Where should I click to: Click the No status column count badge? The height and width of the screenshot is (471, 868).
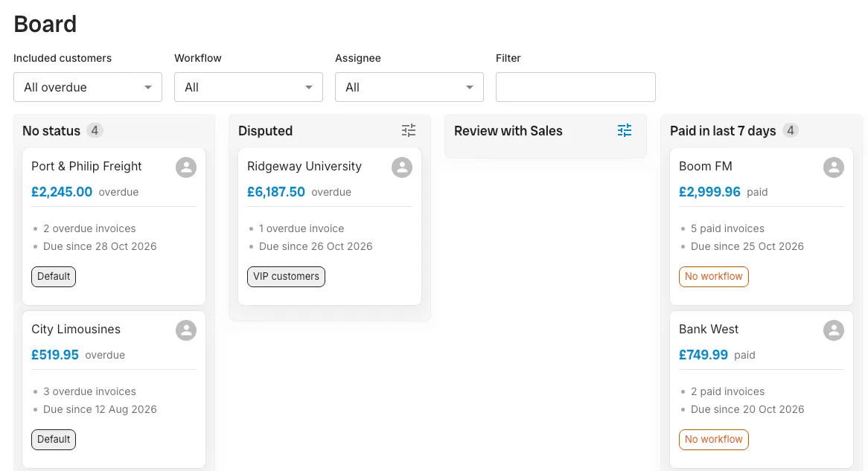pyautogui.click(x=95, y=131)
